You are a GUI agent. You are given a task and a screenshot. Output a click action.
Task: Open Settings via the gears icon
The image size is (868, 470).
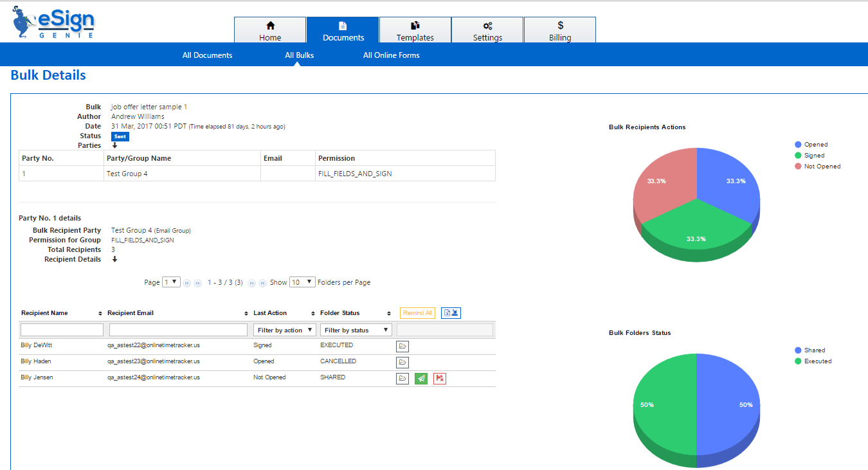pyautogui.click(x=487, y=29)
